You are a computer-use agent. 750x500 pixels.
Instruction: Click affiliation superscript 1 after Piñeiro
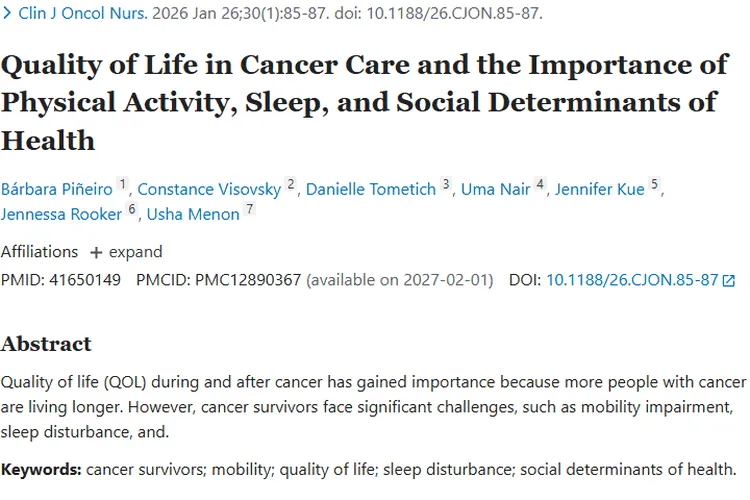[x=123, y=184]
